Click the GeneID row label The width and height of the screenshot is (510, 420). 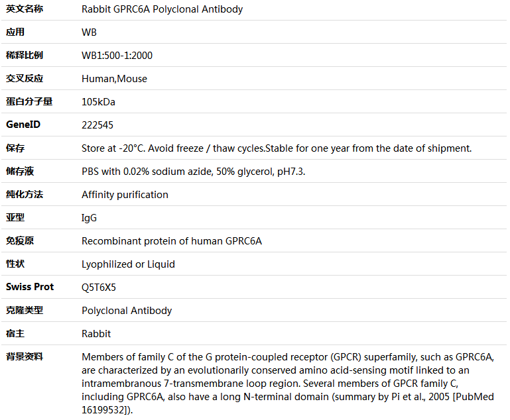[23, 125]
